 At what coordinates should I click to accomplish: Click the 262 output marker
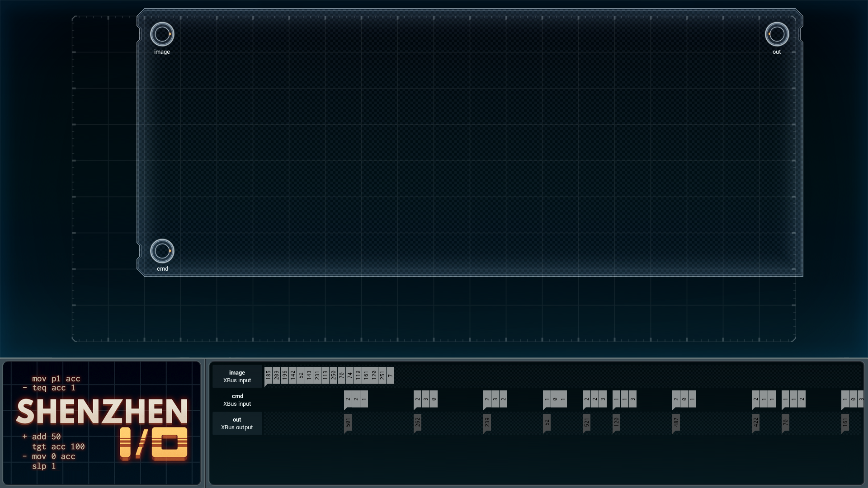(417, 423)
